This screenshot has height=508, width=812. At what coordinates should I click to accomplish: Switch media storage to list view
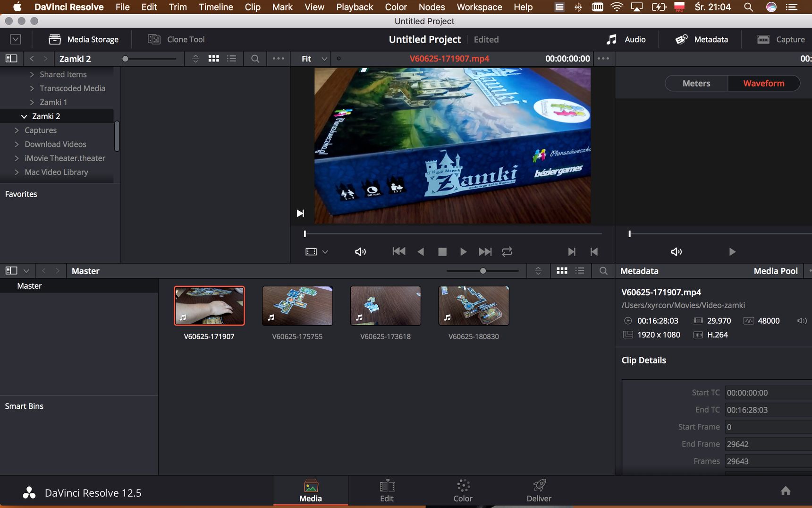[231, 59]
